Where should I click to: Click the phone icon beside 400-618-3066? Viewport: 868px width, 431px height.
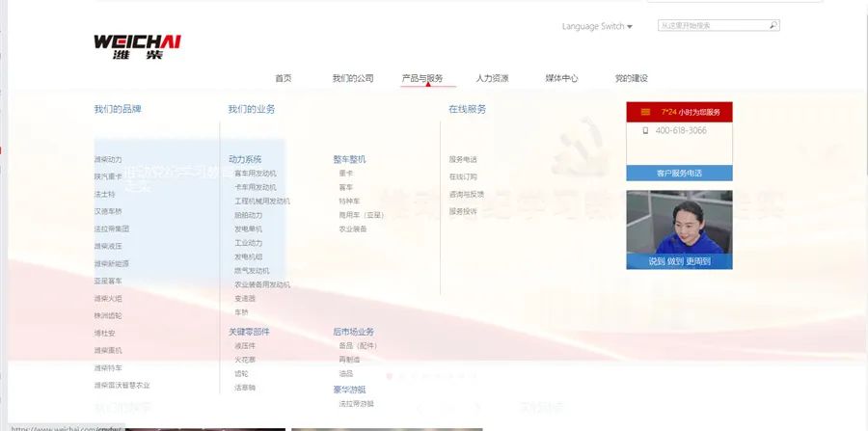645,130
